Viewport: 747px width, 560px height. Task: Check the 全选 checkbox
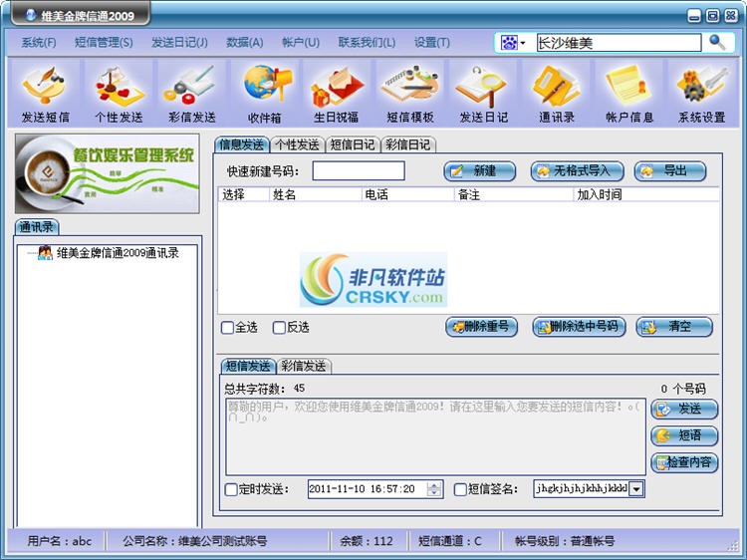click(228, 328)
